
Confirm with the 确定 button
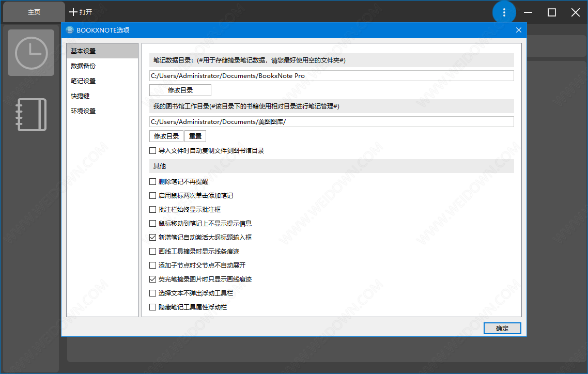coord(502,328)
